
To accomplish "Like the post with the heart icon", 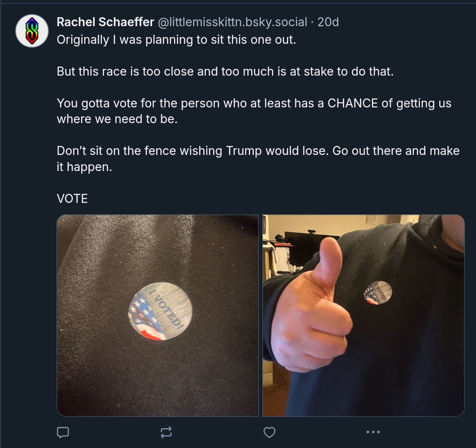I will coord(269,432).
